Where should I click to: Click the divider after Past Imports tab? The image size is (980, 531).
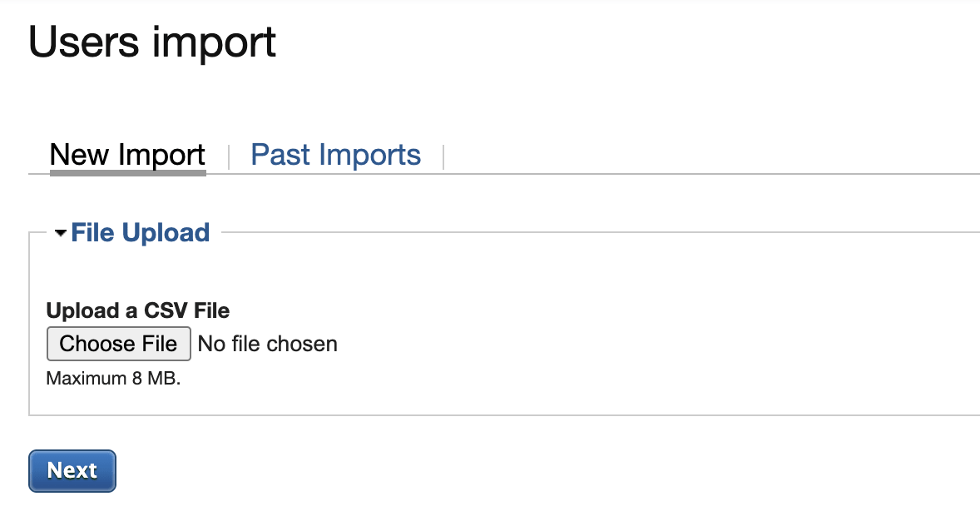tap(443, 156)
